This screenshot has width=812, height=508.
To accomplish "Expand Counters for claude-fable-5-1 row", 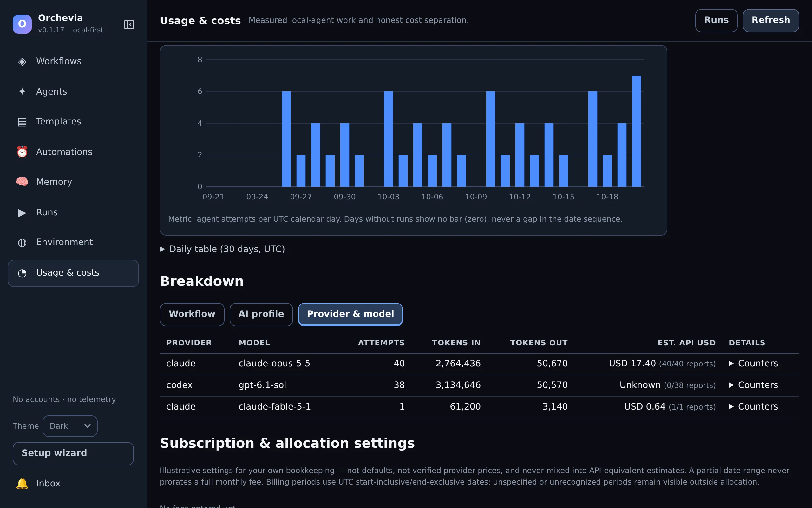I will point(753,406).
